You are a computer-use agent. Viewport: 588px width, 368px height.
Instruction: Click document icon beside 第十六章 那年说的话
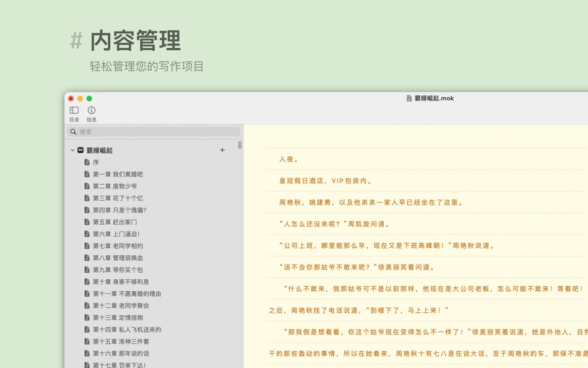tap(87, 353)
